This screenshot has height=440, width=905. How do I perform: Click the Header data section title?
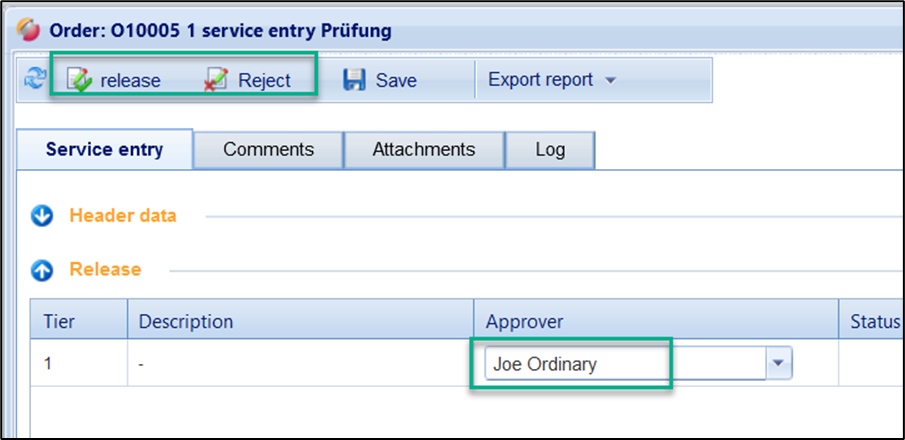123,216
